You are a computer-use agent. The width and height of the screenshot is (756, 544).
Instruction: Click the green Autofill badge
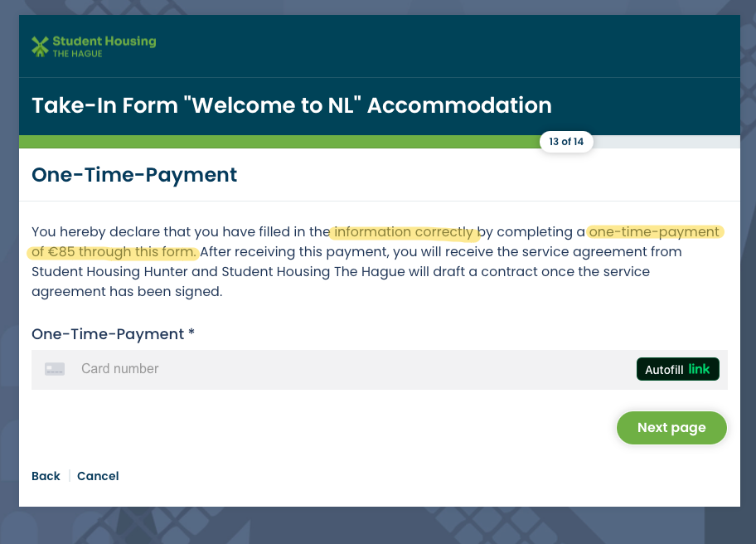[677, 368]
